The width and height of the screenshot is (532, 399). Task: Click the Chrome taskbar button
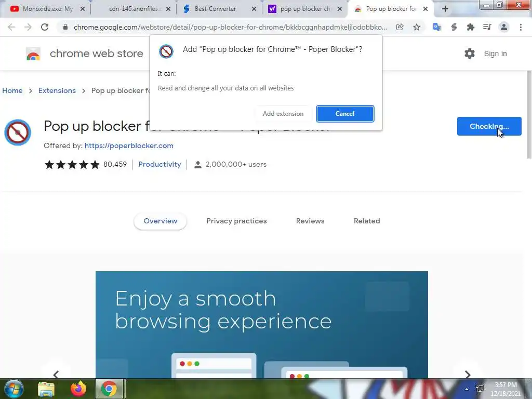pos(109,389)
